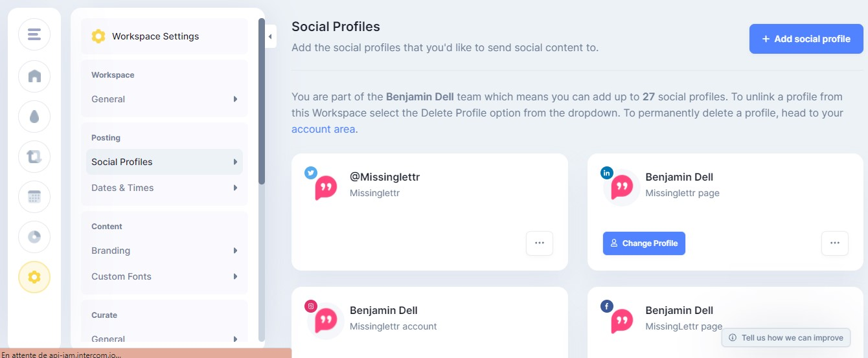This screenshot has width=868, height=358.
Task: Click the repost curate icon in sidebar
Action: [x=34, y=157]
